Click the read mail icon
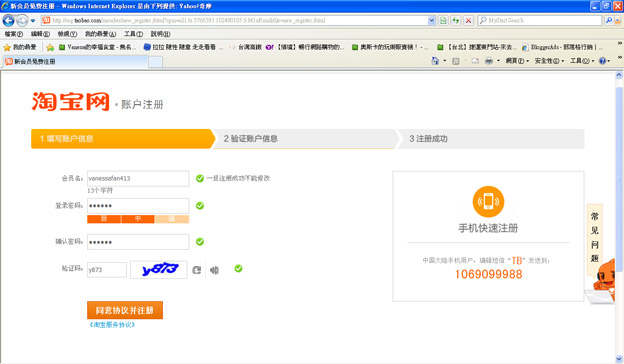Screen dimensions: 624x364 (475, 61)
